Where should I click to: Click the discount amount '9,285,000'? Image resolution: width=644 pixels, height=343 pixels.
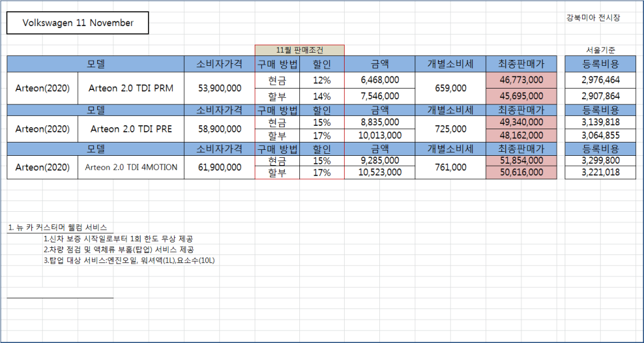pos(379,160)
